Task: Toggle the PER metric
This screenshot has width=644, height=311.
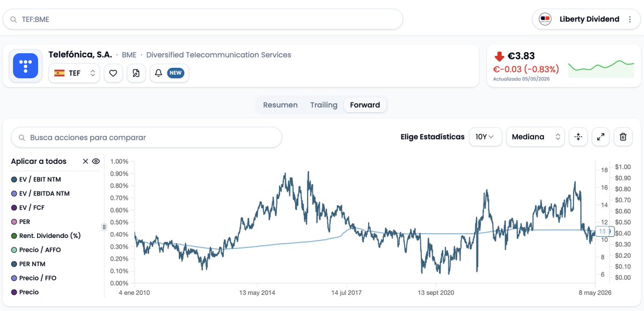Action: pyautogui.click(x=20, y=221)
